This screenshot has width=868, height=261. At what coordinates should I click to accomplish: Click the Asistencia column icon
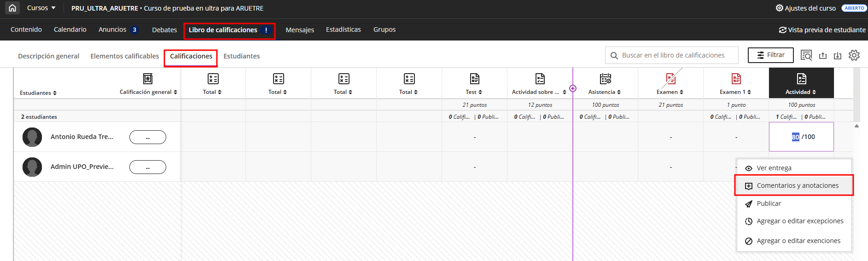click(605, 79)
